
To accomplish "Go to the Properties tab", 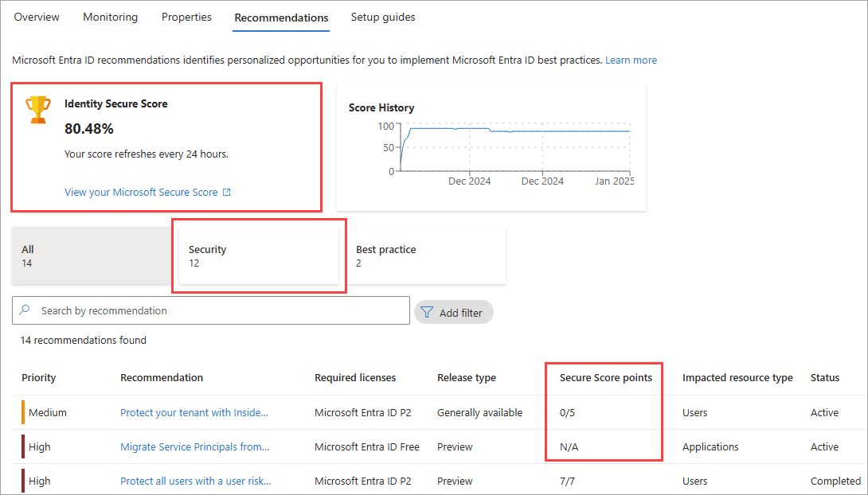I will pyautogui.click(x=186, y=17).
